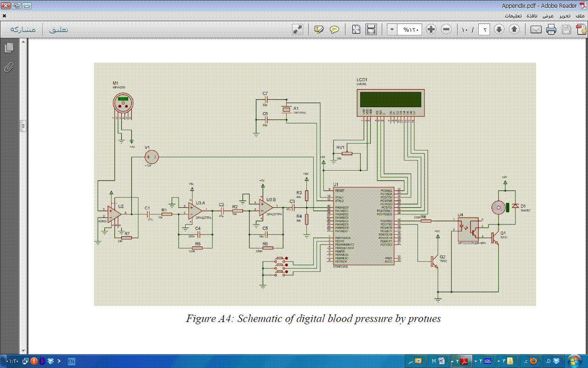Click the Add Sticky Note icon
This screenshot has width=588, height=368.
(334, 29)
